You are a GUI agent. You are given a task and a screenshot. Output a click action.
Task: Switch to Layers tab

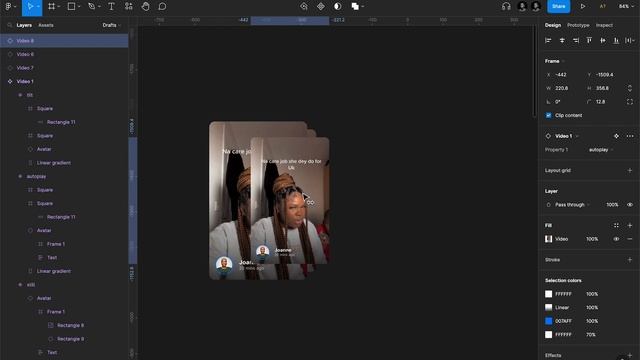tap(24, 25)
